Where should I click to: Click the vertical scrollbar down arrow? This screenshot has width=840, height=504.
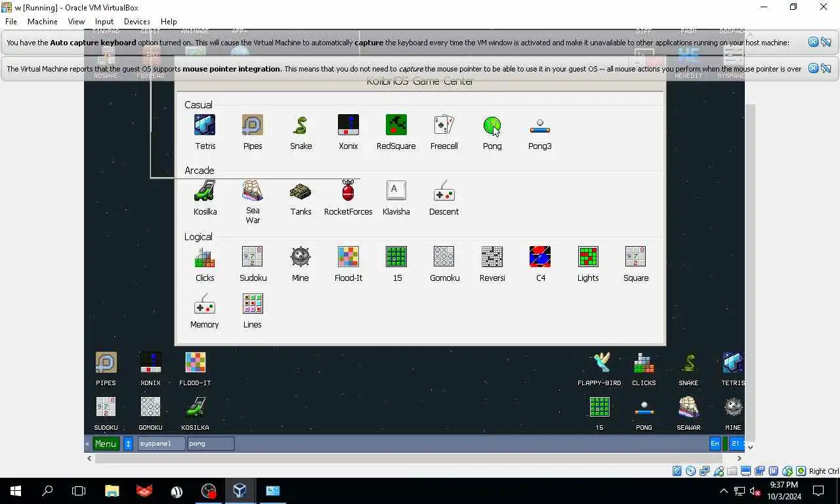coord(750,447)
